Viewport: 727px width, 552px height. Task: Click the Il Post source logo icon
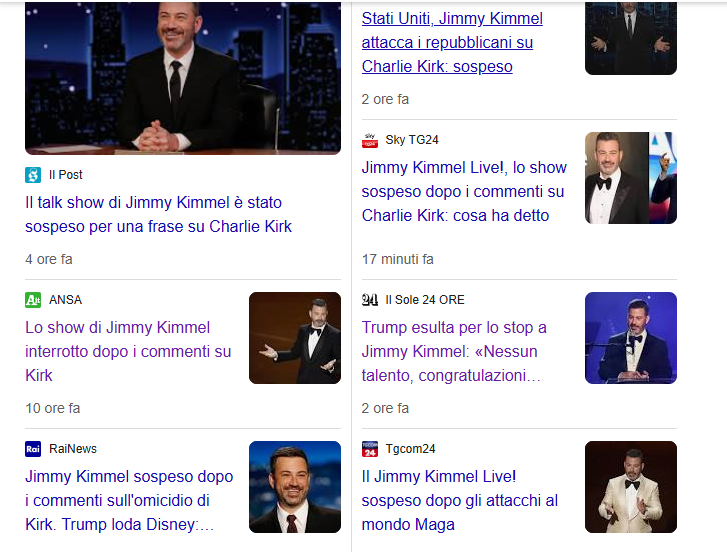(x=33, y=175)
